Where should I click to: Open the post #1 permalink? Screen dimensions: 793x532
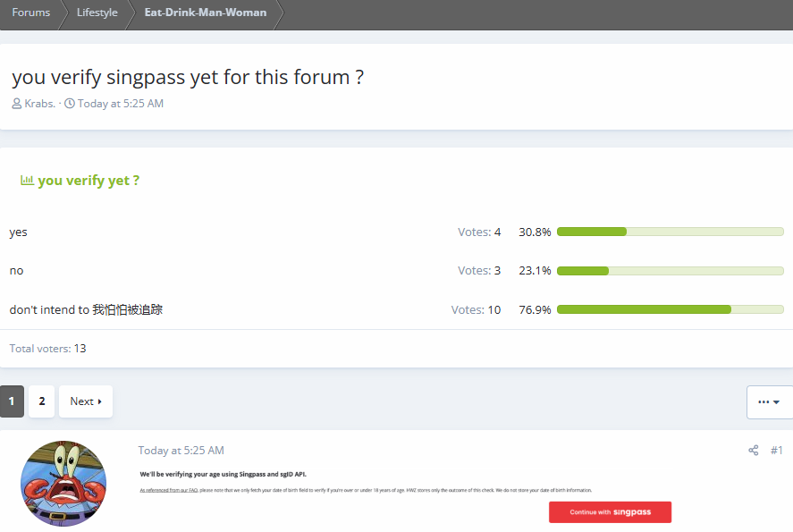[x=777, y=451]
